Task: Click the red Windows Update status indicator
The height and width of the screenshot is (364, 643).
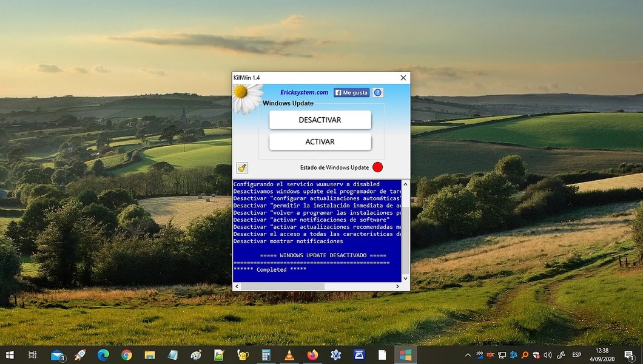Action: point(378,167)
